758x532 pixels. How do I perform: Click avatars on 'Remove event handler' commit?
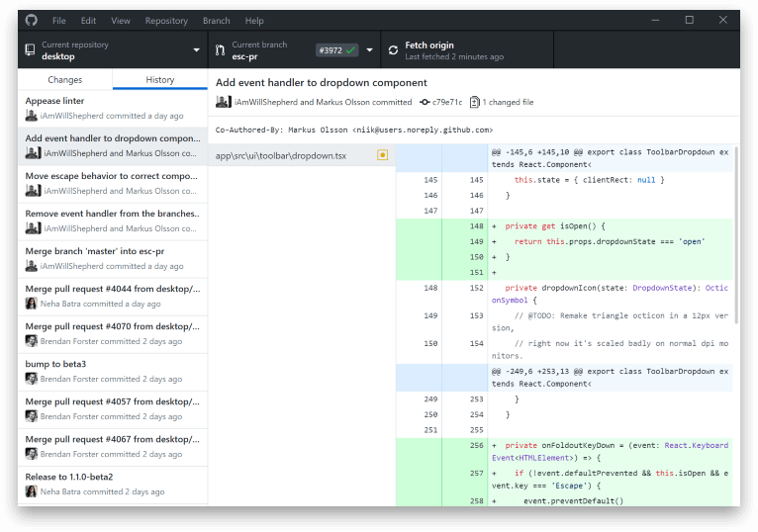point(33,228)
